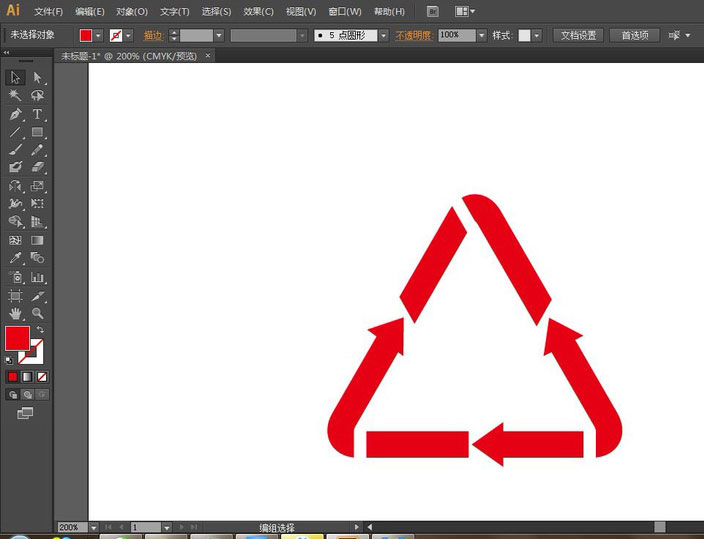
Task: Open the zoom level dropdown at 200%
Action: [x=94, y=527]
